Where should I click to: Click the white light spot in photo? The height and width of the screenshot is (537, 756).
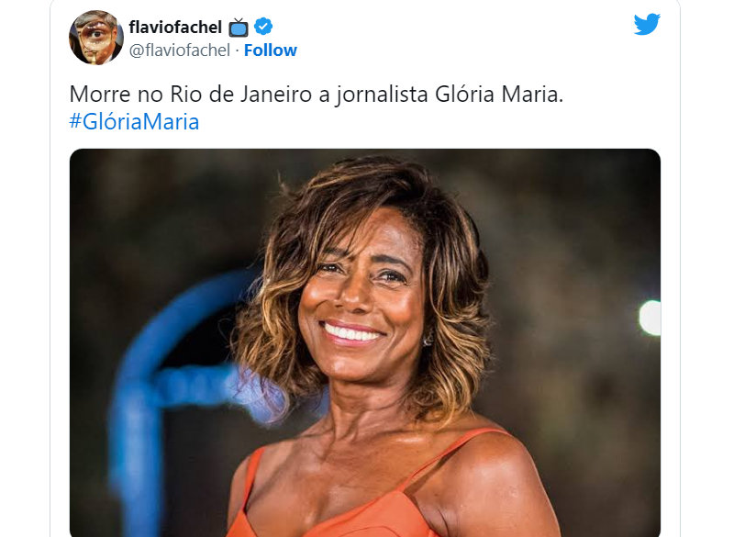point(650,318)
